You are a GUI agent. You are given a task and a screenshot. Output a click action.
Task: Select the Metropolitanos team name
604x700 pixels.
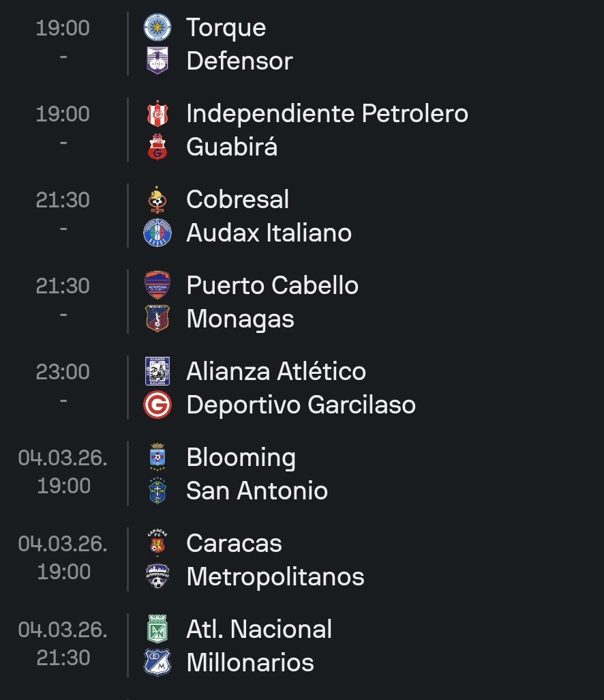(275, 577)
